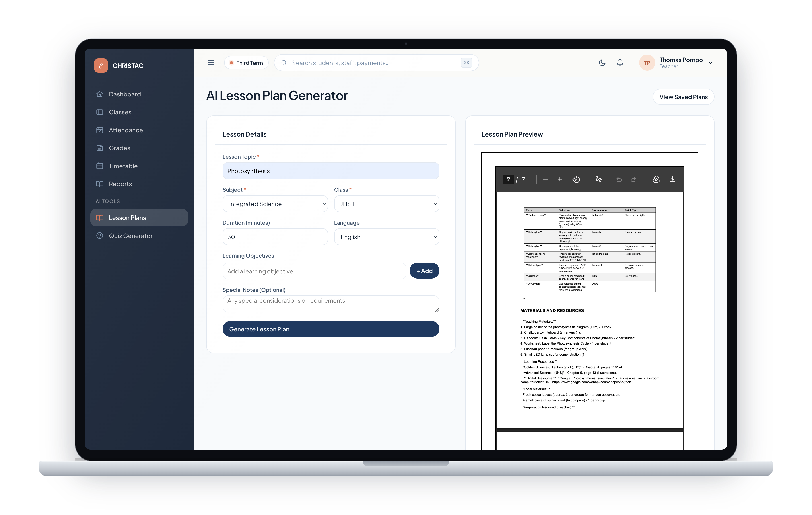Click the Special Notes textarea
This screenshot has width=812, height=515.
[330, 304]
